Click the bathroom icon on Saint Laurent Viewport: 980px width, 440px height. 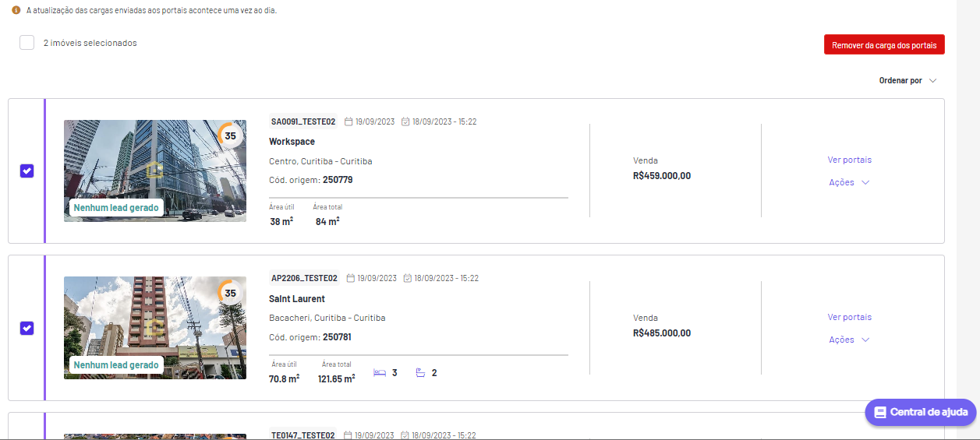[420, 373]
